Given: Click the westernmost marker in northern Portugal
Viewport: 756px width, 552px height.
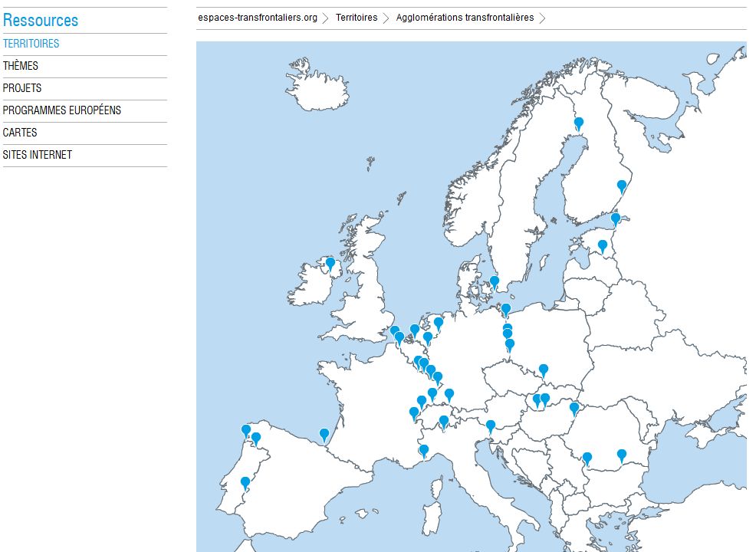Looking at the screenshot, I should [x=246, y=431].
